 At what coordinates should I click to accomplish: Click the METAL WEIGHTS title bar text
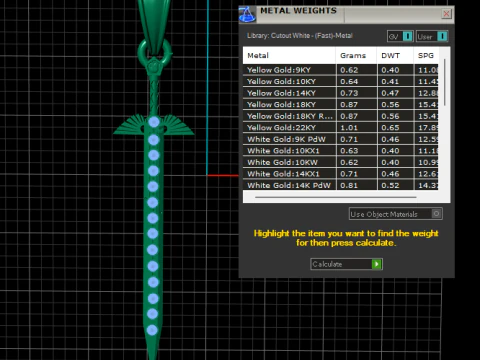coord(298,11)
